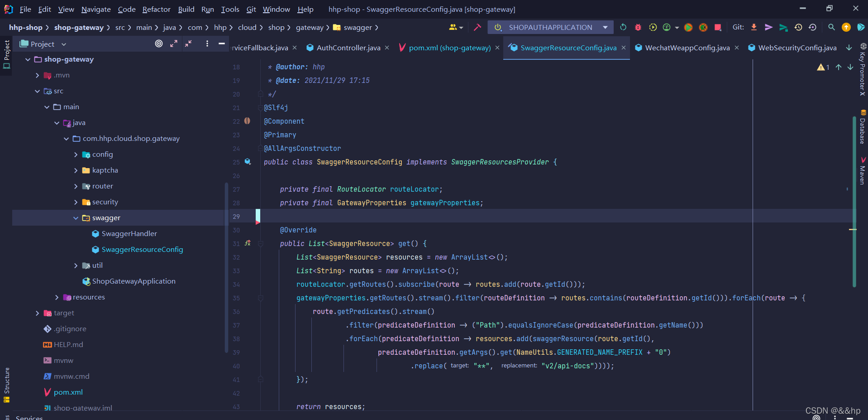The height and width of the screenshot is (420, 868).
Task: Switch to the AuthController.java tab
Action: click(x=348, y=48)
